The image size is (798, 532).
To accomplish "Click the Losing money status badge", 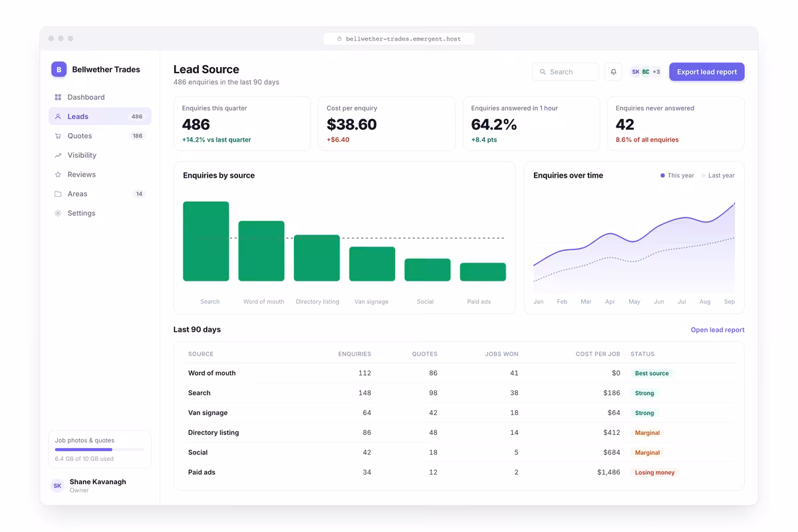I will 654,472.
